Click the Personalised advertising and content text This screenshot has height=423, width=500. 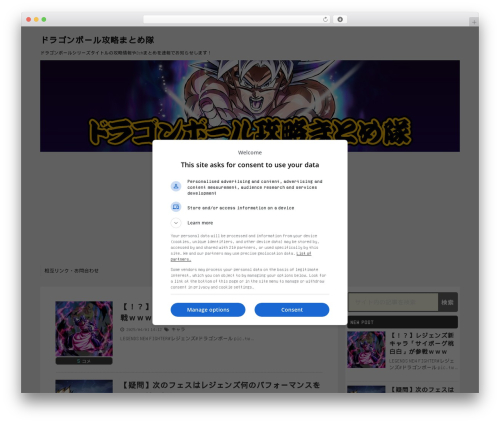[x=255, y=187]
